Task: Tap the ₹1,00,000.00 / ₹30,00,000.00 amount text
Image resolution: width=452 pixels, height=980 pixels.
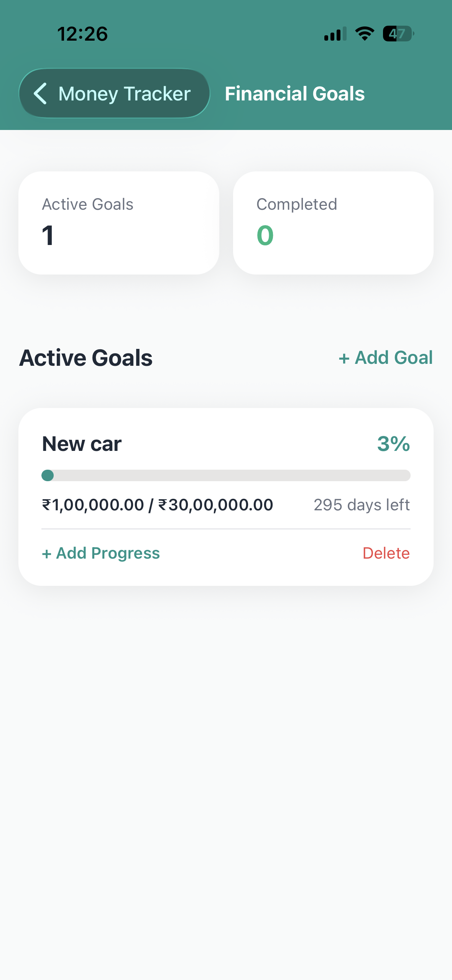Action: [157, 505]
